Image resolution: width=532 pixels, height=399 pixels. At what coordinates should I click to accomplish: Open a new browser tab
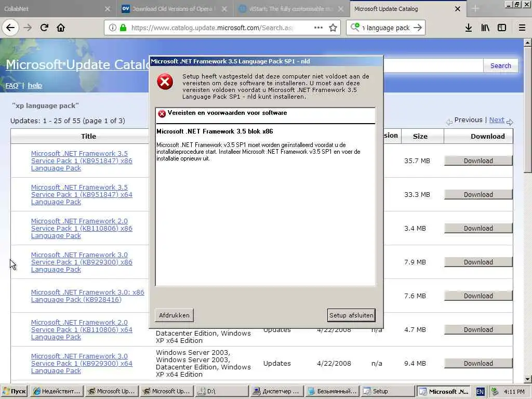(475, 9)
